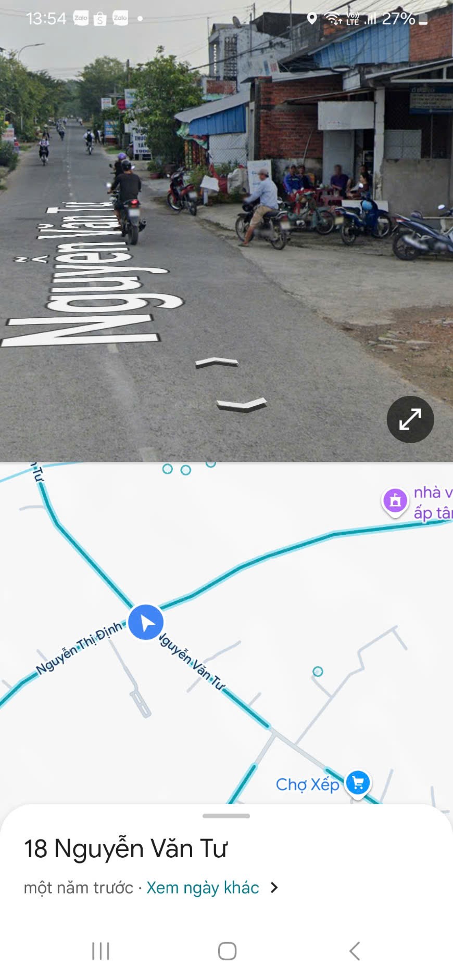Tap the bottom sheet drag handle
453x980 pixels.
click(x=226, y=816)
